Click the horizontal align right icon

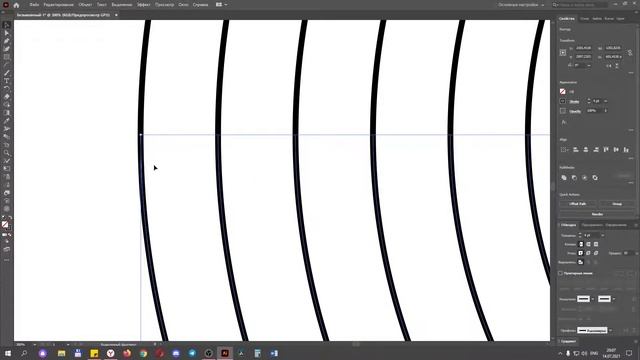pyautogui.click(x=596, y=150)
